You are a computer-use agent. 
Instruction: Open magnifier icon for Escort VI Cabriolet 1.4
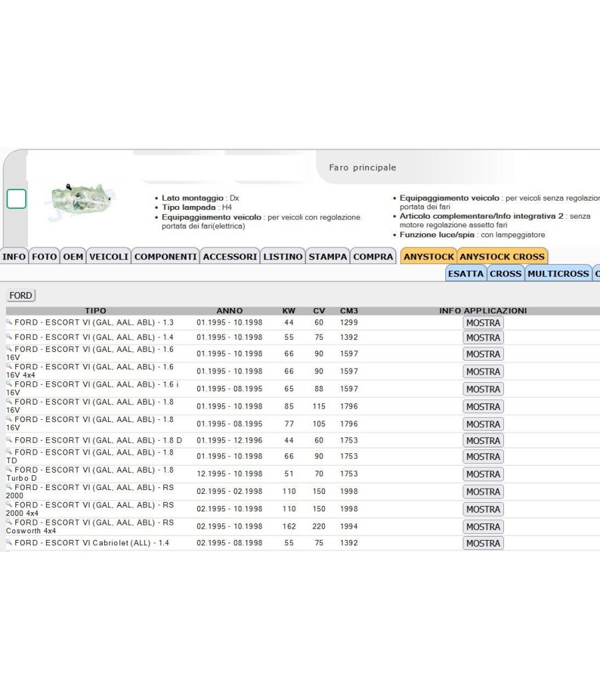click(9, 542)
